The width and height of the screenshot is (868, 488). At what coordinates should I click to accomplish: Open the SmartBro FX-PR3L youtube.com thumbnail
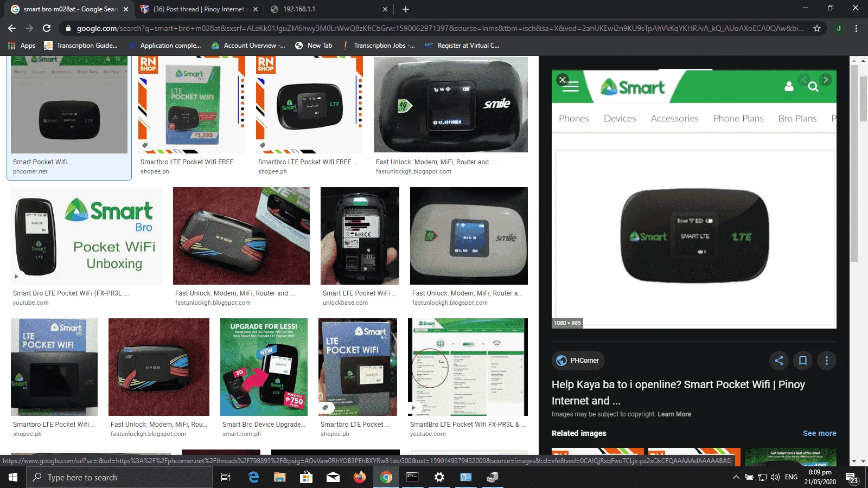[468, 367]
